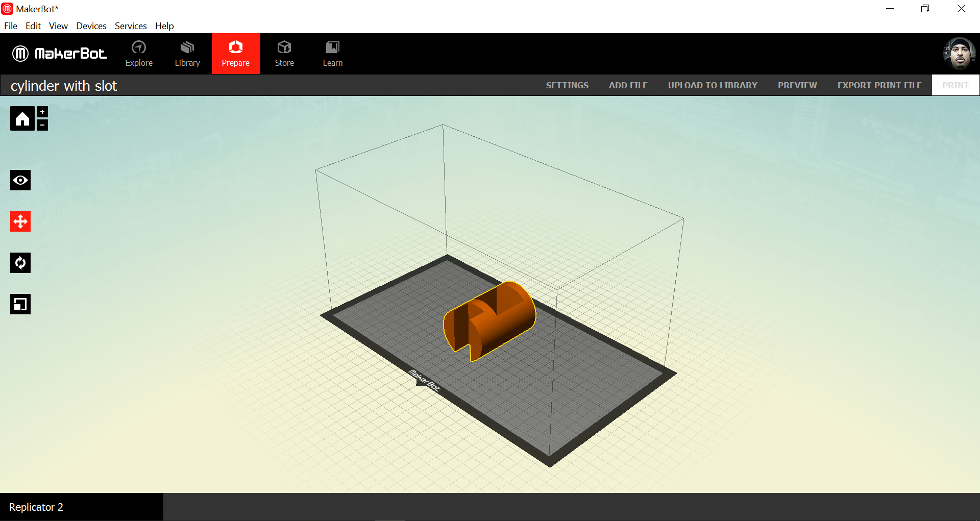Zoom out with the minus button

(42, 125)
